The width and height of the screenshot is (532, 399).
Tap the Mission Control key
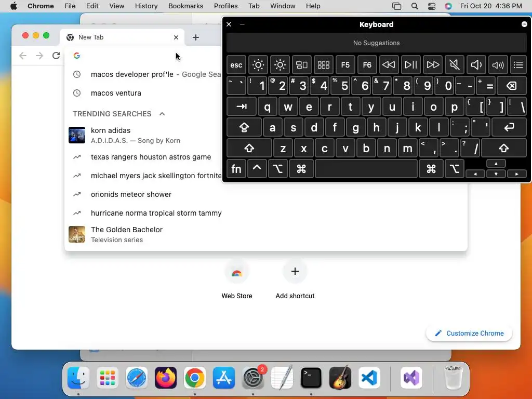tap(302, 65)
